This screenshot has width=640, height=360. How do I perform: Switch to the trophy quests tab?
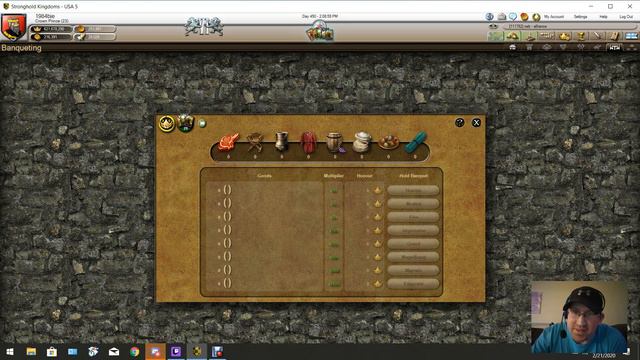(581, 36)
